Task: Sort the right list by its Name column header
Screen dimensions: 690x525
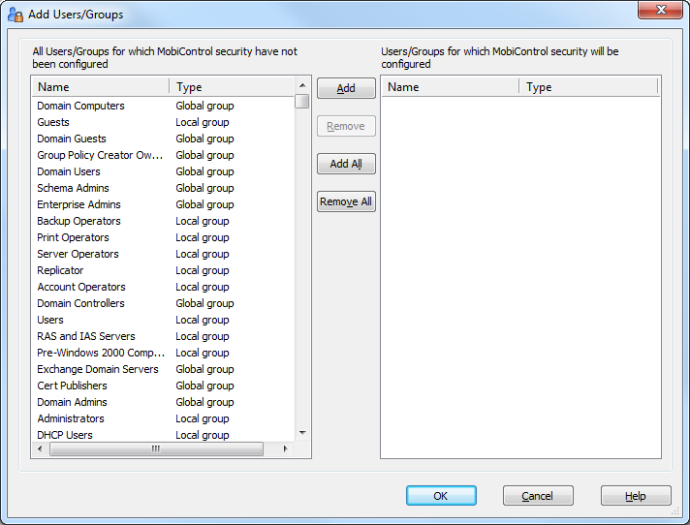Action: coord(450,87)
